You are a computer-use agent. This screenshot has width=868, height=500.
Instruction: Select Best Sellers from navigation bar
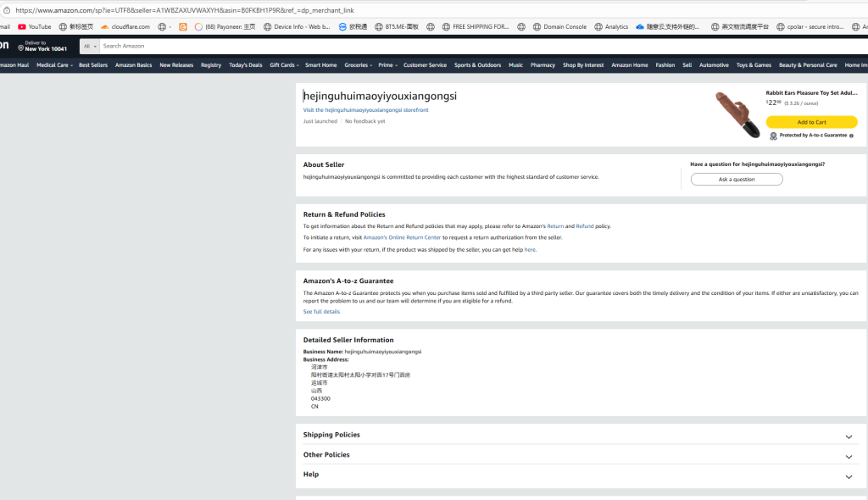tap(93, 65)
